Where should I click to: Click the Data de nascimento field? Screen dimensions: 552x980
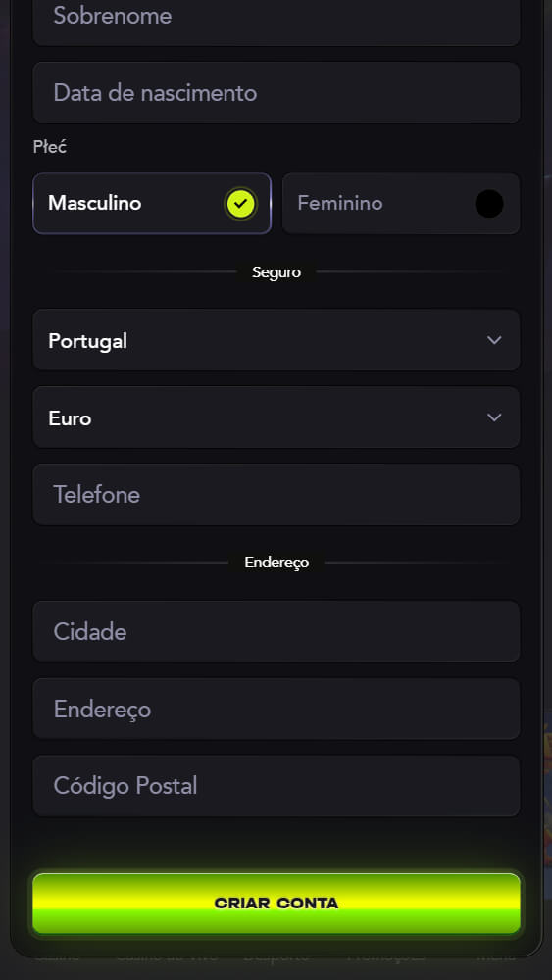tap(276, 92)
